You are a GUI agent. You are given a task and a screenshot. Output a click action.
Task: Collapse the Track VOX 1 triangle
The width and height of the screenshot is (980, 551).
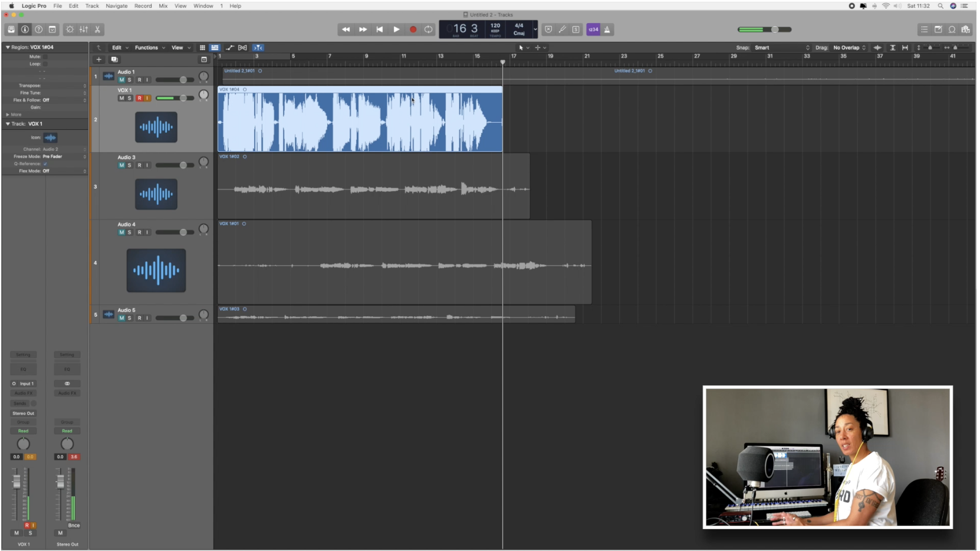(8, 124)
